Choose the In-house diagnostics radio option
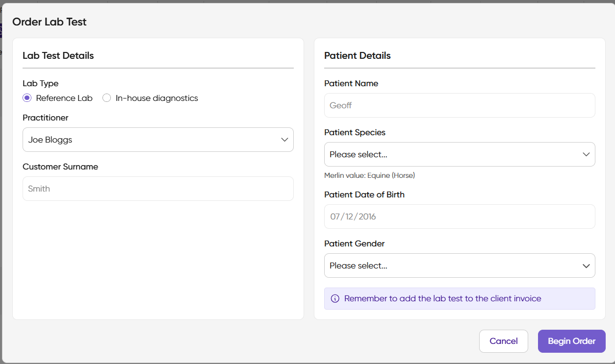This screenshot has width=615, height=364. coord(107,98)
